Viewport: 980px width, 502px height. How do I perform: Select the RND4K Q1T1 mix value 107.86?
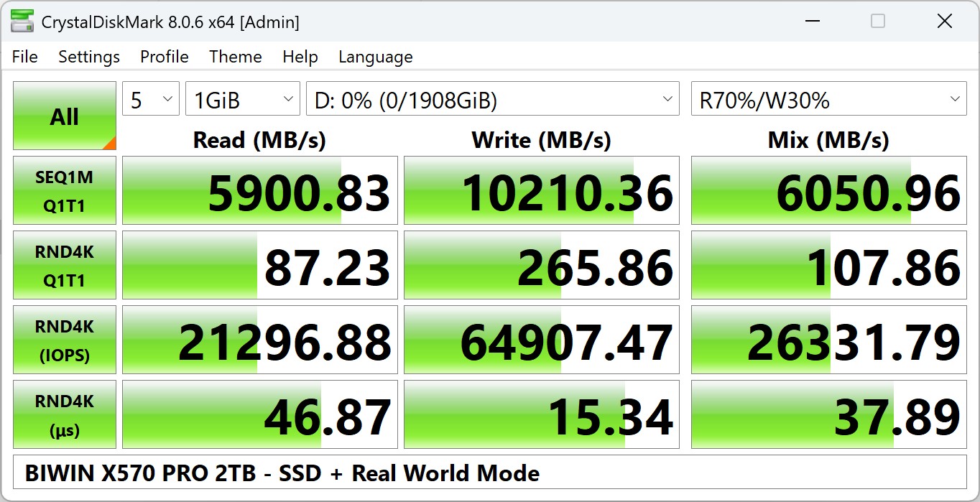click(829, 266)
